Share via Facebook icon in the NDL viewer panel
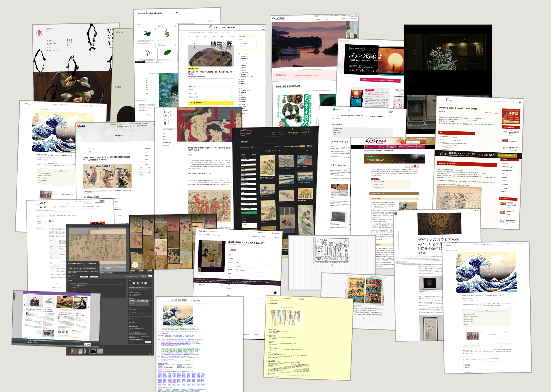This screenshot has height=392, width=551. point(138,283)
